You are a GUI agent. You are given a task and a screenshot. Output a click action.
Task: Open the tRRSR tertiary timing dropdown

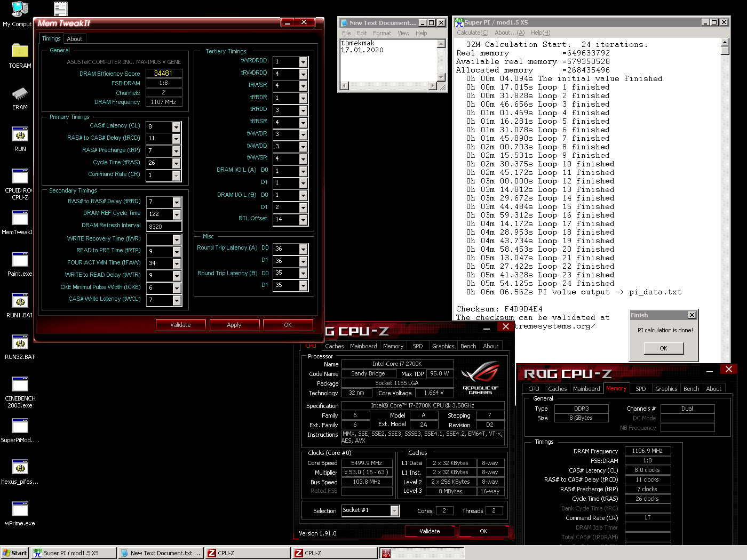(x=303, y=123)
